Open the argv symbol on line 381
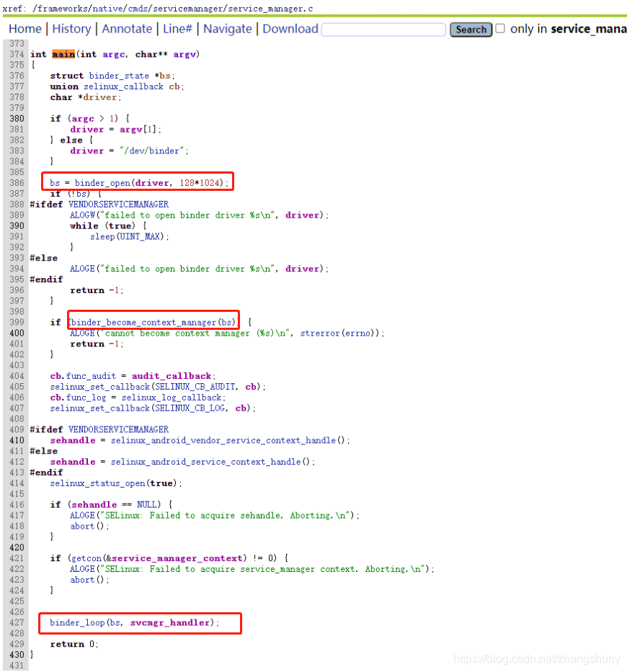Viewport: 627px width, 672px height. coord(130,130)
